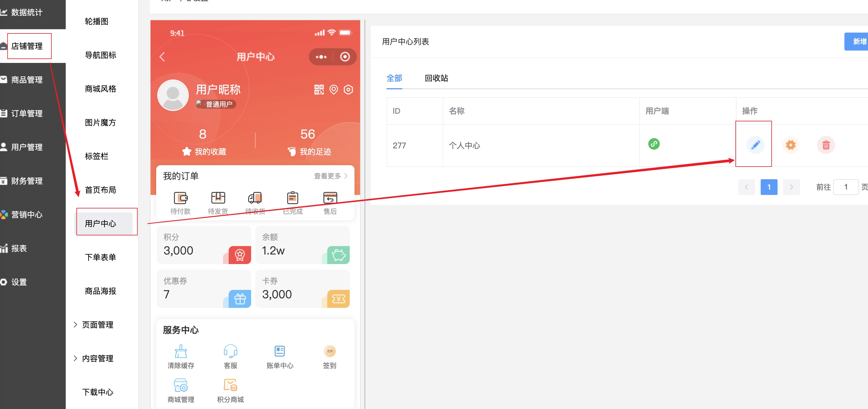Select 首页布局 in the submenu
868x409 pixels.
pyautogui.click(x=100, y=190)
